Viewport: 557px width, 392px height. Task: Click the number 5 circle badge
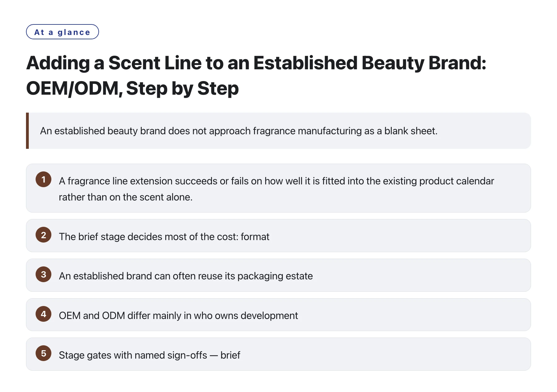pyautogui.click(x=43, y=353)
